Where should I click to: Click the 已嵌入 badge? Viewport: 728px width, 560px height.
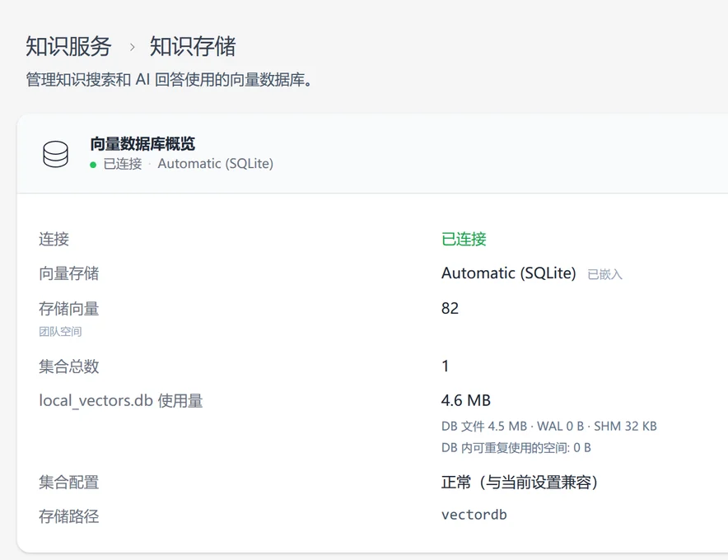click(604, 274)
